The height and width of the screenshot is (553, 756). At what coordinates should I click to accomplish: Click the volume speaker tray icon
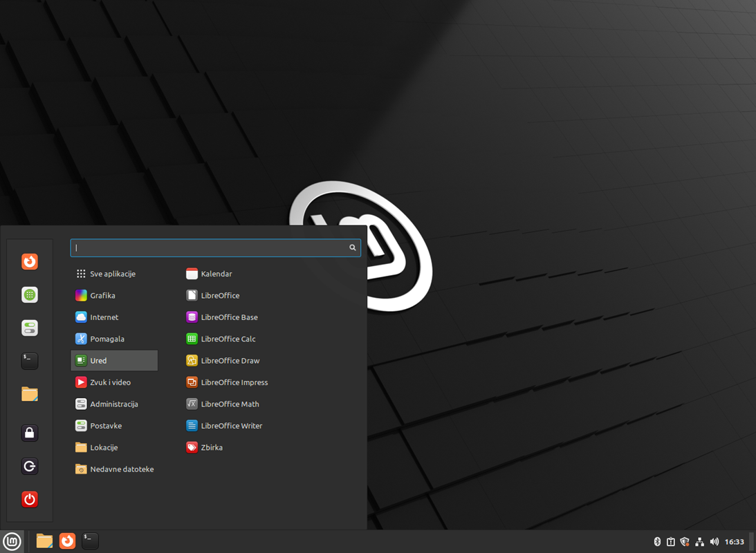tap(714, 541)
